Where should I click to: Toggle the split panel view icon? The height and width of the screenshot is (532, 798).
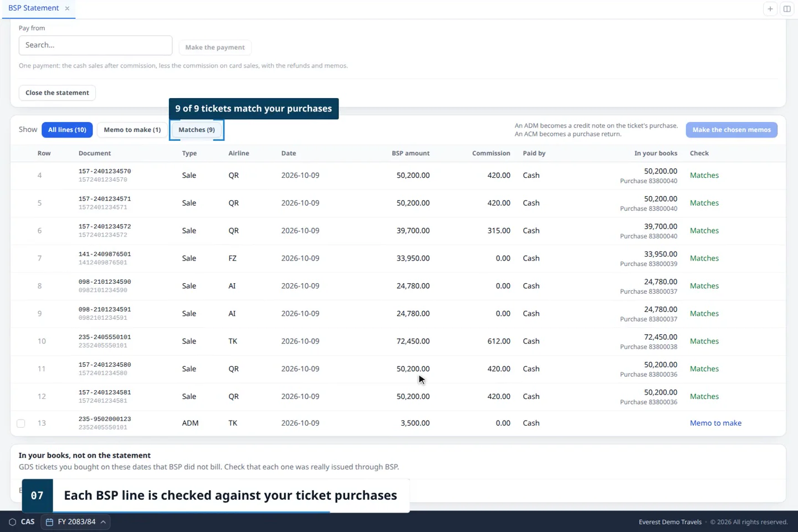tap(787, 9)
